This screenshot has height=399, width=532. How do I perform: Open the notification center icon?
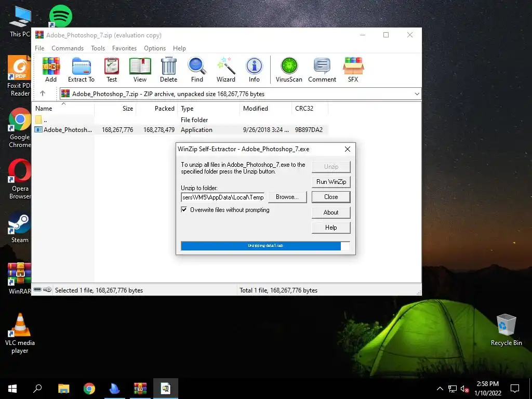click(515, 389)
